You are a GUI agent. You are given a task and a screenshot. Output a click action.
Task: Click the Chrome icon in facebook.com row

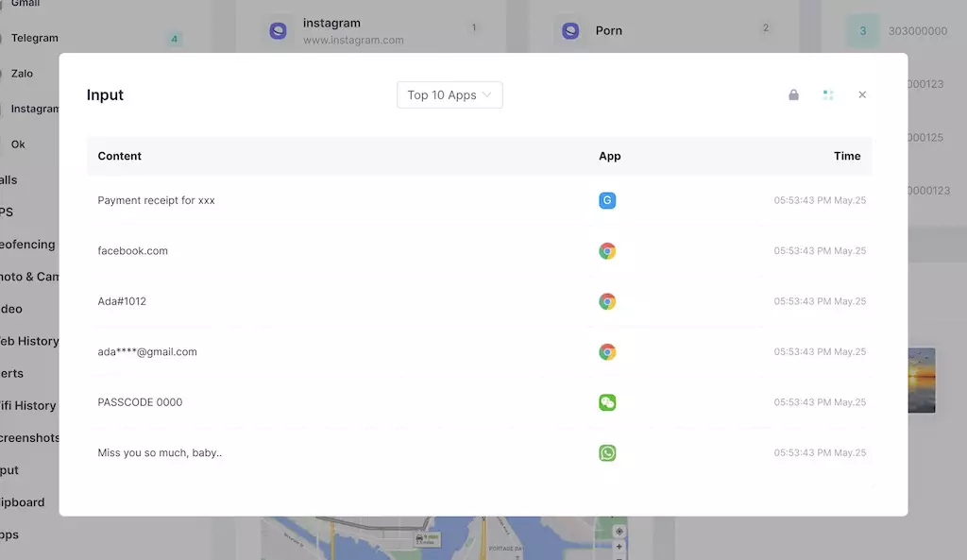[x=607, y=251]
